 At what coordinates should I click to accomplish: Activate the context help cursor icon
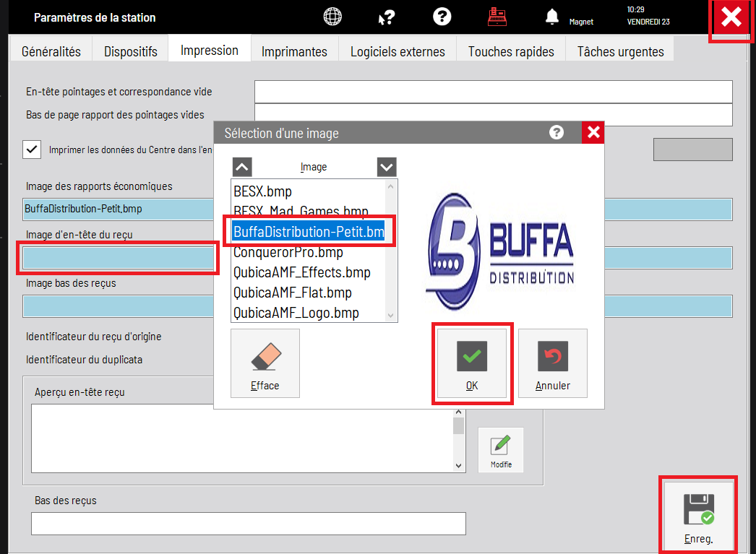pyautogui.click(x=386, y=17)
